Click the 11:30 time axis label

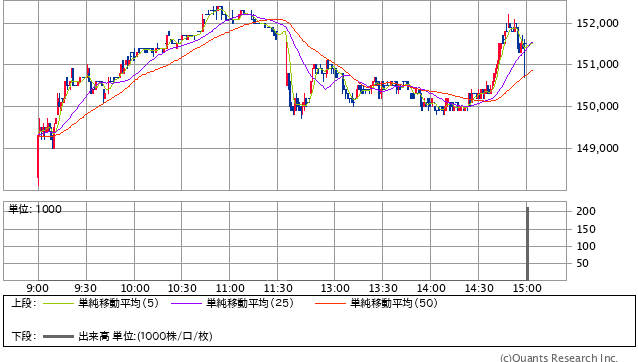[278, 288]
